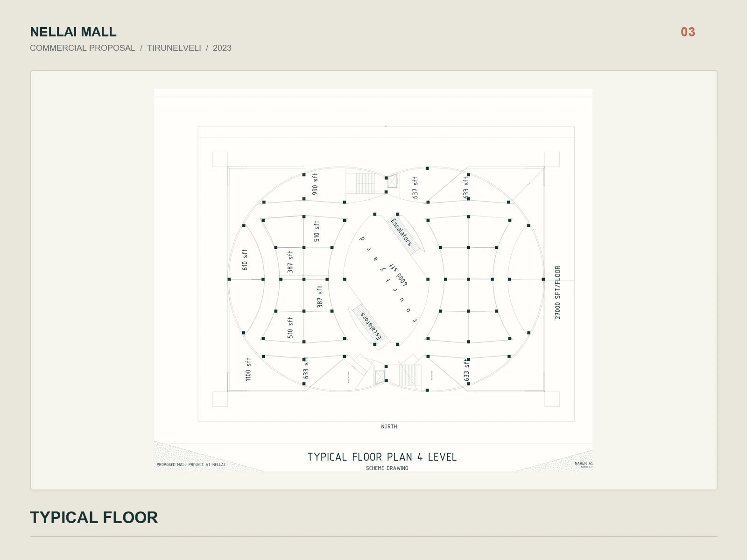The image size is (747, 560).
Task: Click the NORTH direction label
Action: (x=389, y=427)
